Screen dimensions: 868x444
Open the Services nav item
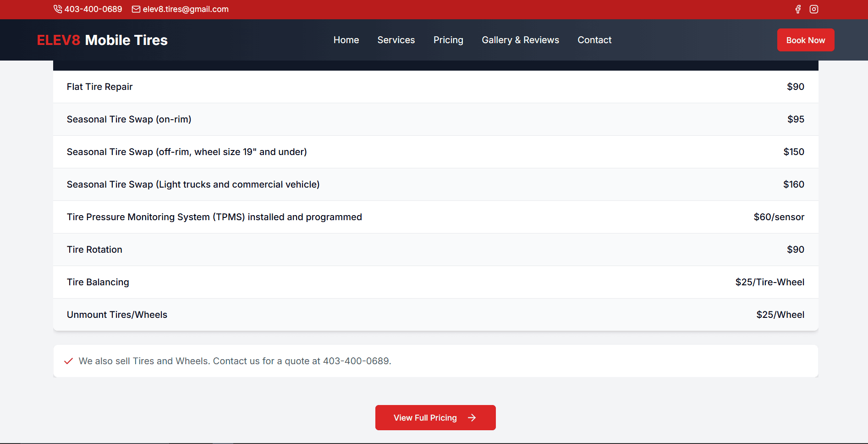396,40
